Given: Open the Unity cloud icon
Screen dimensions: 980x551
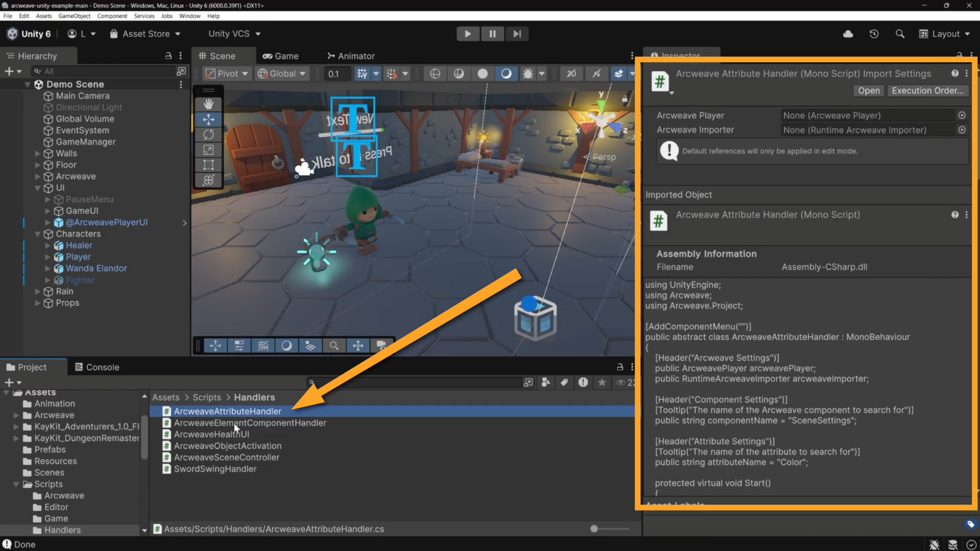Looking at the screenshot, I should pos(848,34).
